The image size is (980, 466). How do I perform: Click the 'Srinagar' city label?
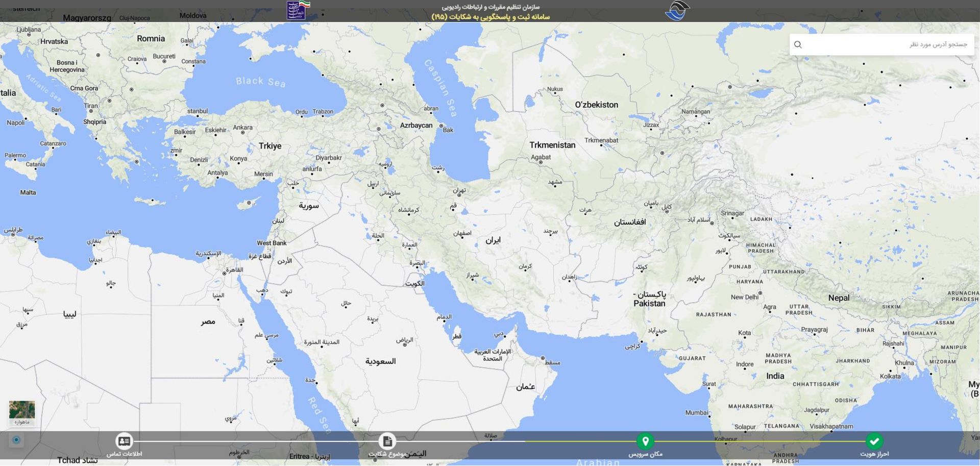tap(732, 213)
